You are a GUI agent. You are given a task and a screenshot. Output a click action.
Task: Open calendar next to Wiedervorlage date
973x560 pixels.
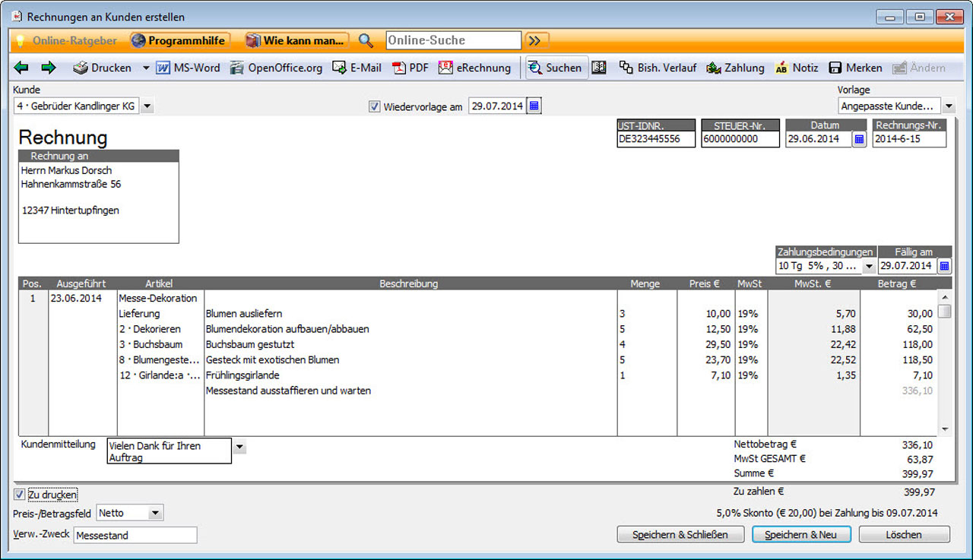[534, 106]
